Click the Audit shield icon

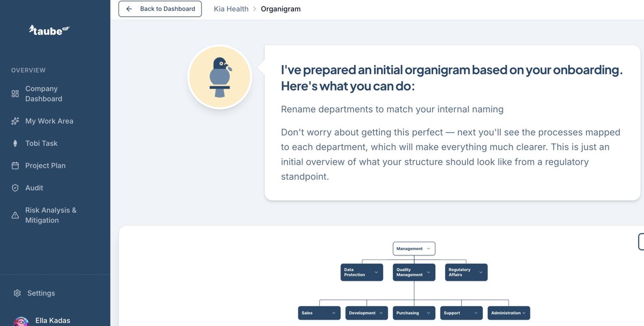tap(15, 188)
